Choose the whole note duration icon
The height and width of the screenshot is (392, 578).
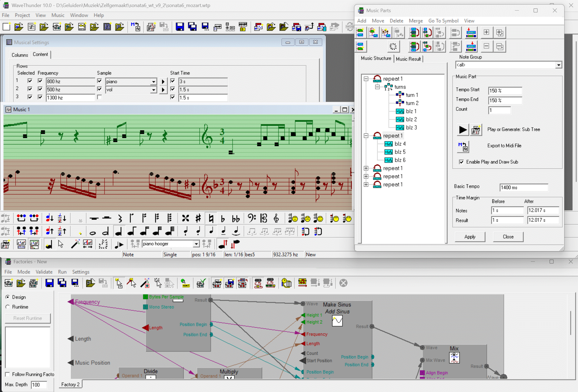[92, 232]
